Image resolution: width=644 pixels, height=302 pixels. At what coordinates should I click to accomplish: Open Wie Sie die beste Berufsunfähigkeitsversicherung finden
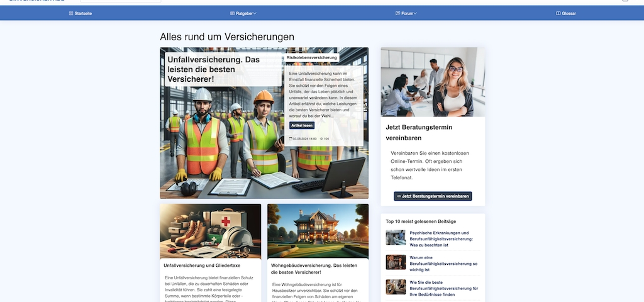(x=443, y=288)
